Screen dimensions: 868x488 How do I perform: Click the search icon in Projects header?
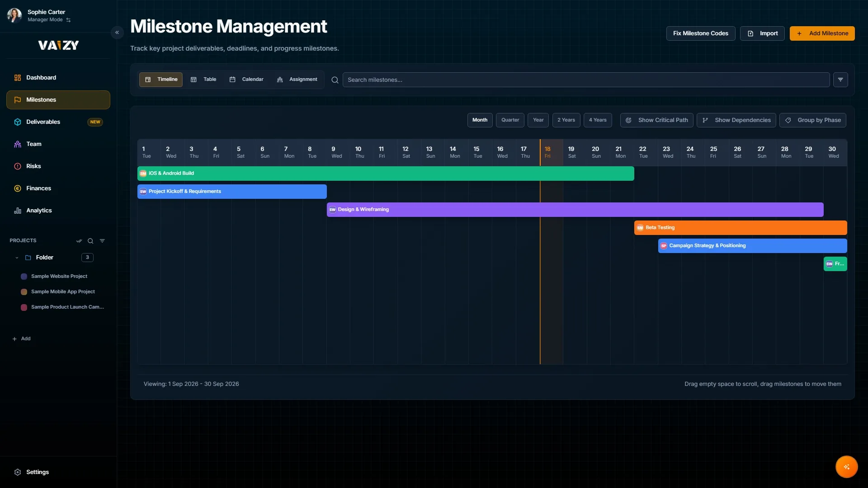[x=90, y=241]
